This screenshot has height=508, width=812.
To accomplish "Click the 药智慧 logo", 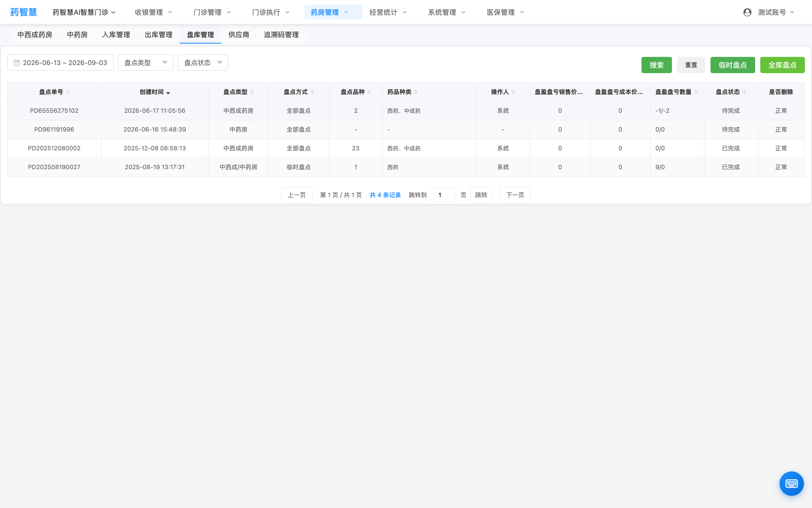I will pyautogui.click(x=24, y=12).
